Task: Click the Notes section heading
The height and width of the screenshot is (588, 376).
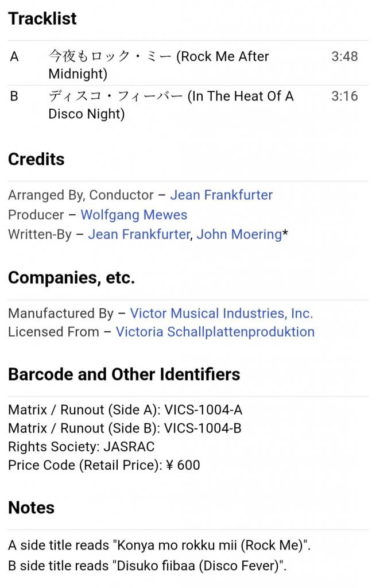Action: (x=32, y=508)
